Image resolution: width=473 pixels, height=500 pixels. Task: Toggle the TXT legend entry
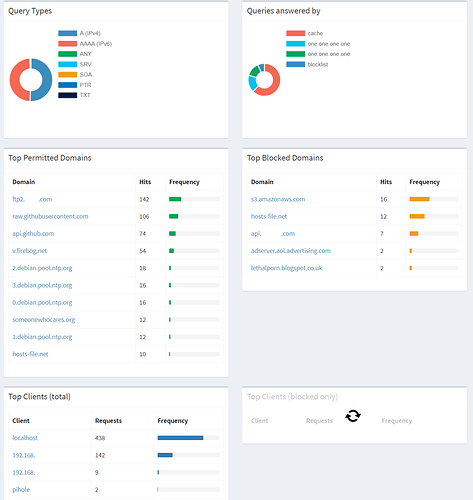74,95
